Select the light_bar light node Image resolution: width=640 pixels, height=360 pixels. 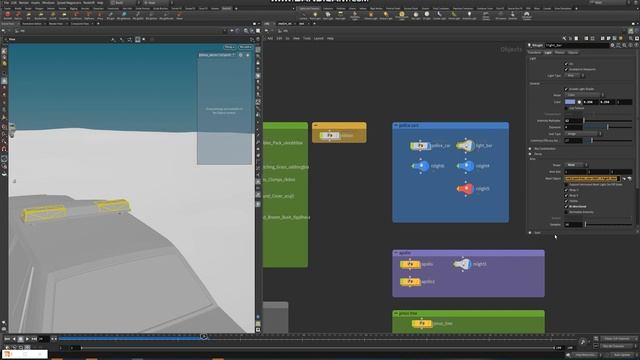pyautogui.click(x=465, y=145)
